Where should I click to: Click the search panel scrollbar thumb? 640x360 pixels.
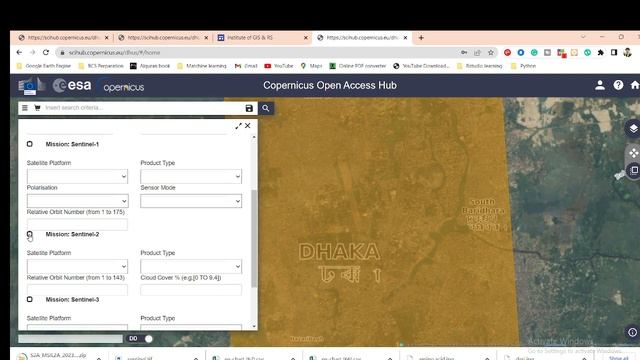(254, 238)
